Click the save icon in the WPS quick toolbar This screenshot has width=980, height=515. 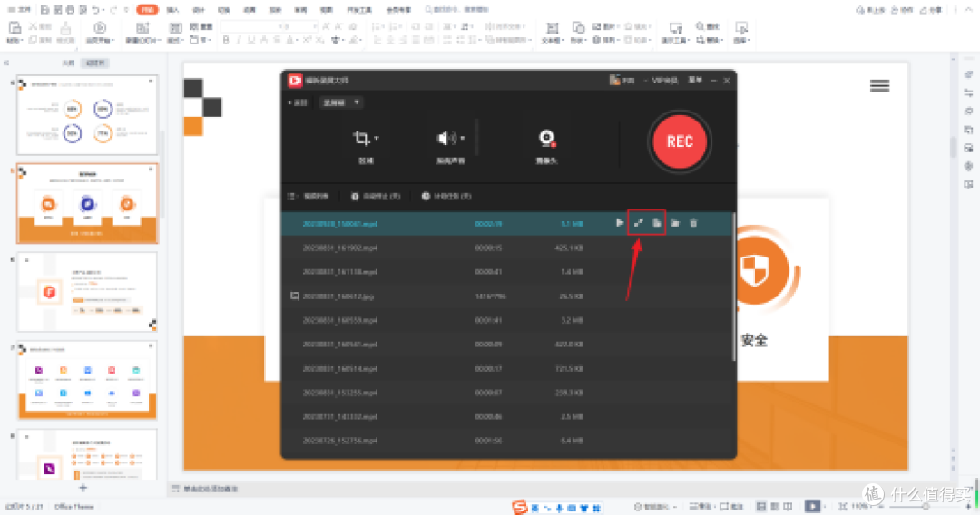coord(44,10)
